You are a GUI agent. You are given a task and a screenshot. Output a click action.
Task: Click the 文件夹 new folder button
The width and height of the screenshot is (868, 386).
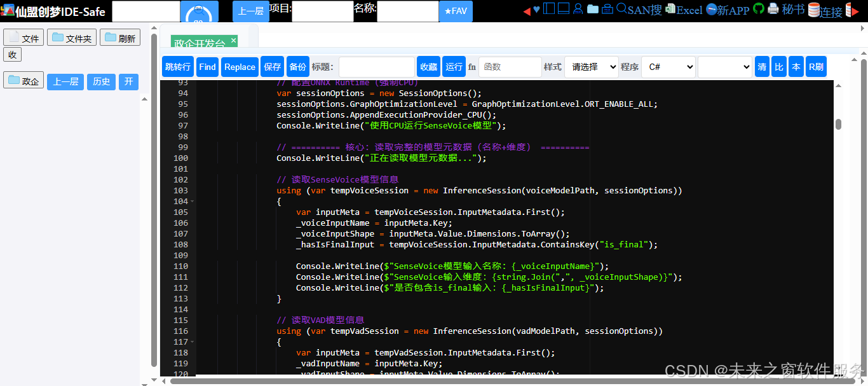point(72,38)
